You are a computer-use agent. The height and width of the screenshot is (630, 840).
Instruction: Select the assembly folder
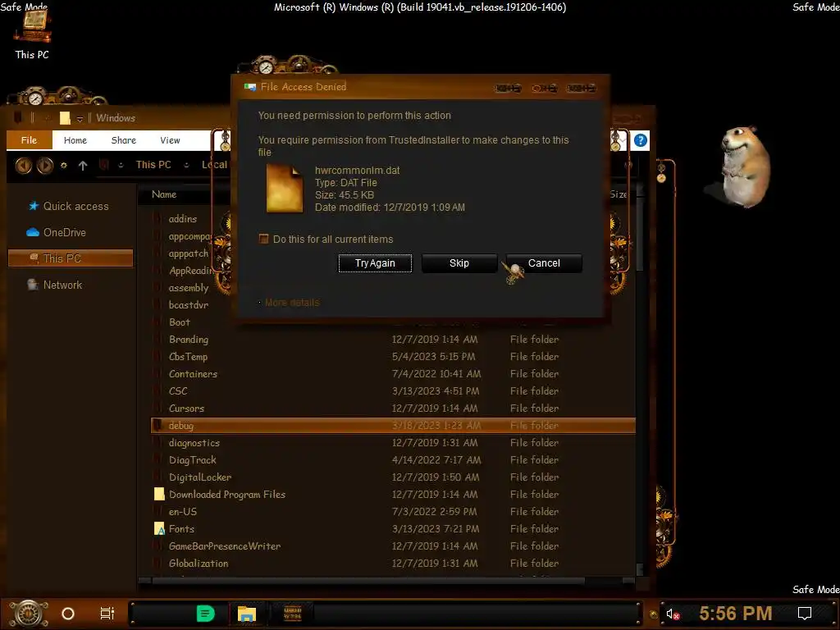tap(189, 288)
